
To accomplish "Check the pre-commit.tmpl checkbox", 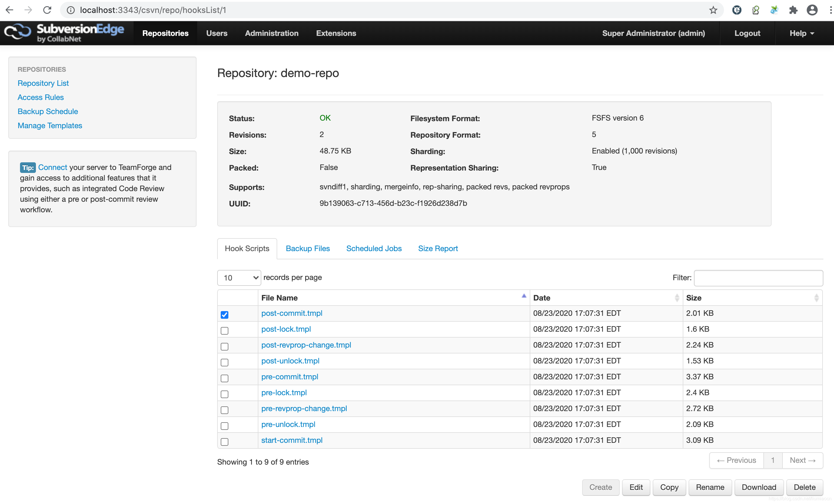I will (225, 378).
